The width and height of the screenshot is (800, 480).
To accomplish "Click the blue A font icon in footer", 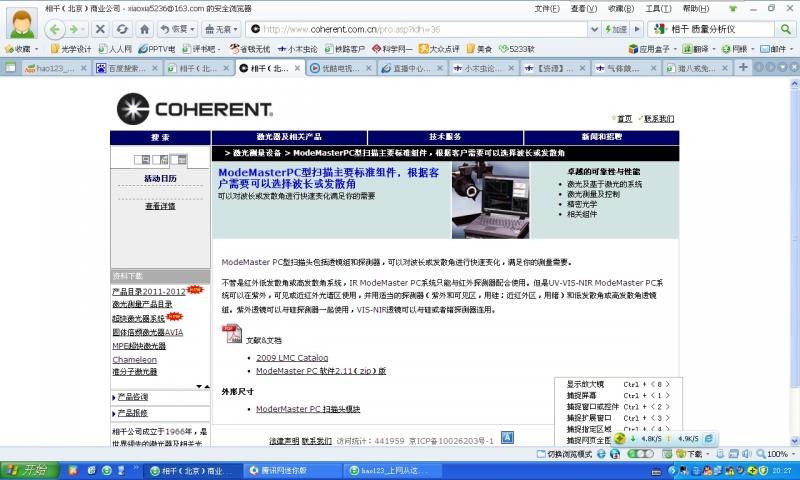I will [507, 438].
